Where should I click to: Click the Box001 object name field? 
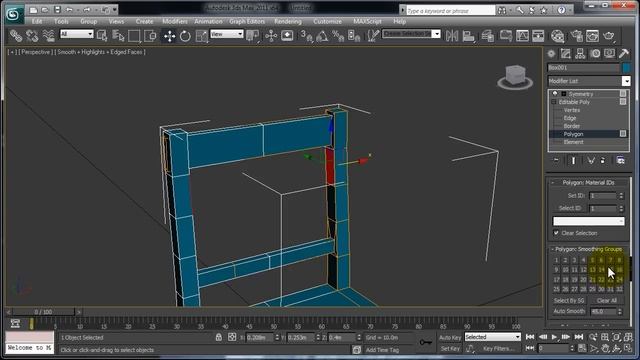pos(583,67)
